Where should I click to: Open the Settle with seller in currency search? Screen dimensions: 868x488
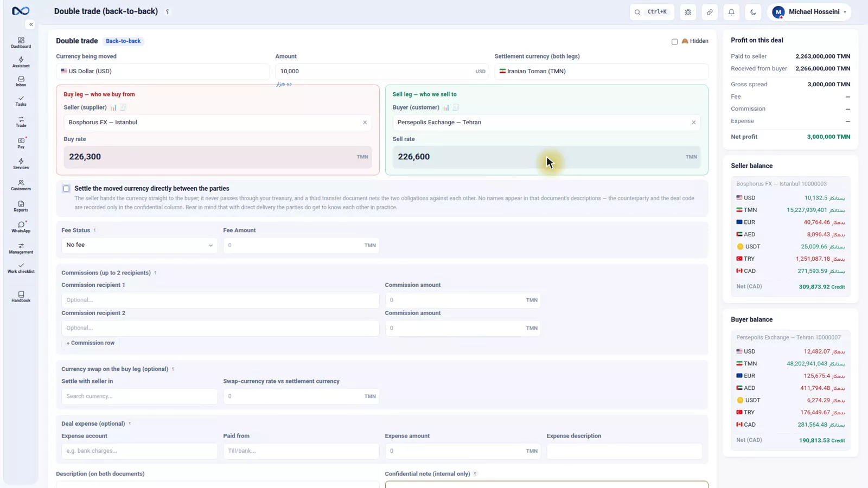(x=139, y=396)
